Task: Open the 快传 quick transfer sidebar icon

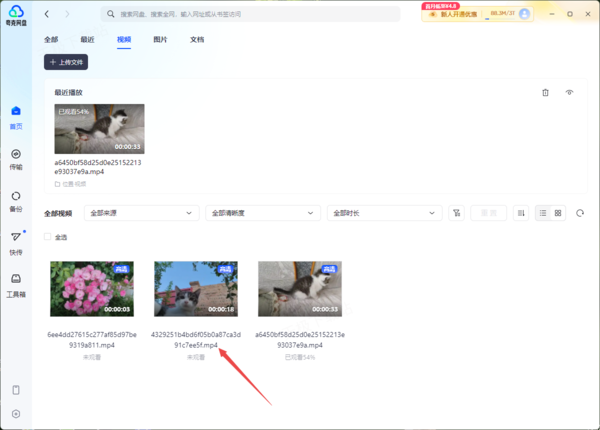Action: pyautogui.click(x=16, y=241)
